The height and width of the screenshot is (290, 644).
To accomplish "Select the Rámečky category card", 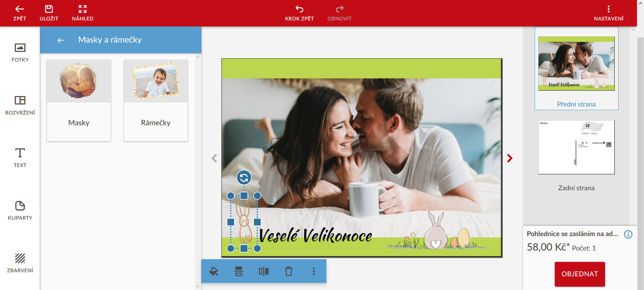I will tap(156, 100).
